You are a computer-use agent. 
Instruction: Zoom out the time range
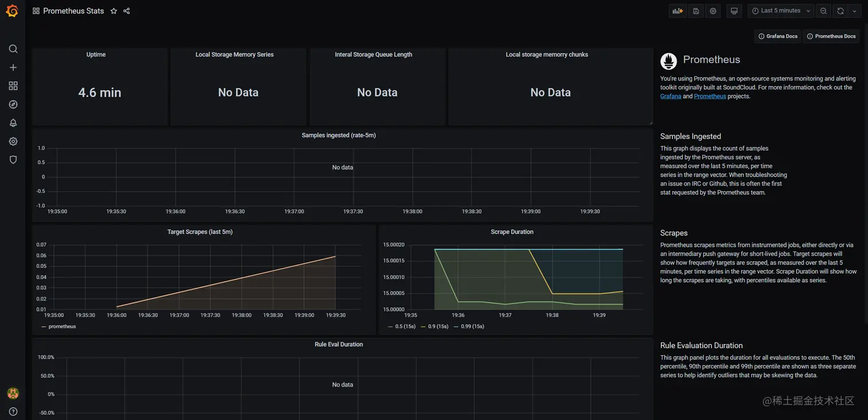[x=824, y=11]
